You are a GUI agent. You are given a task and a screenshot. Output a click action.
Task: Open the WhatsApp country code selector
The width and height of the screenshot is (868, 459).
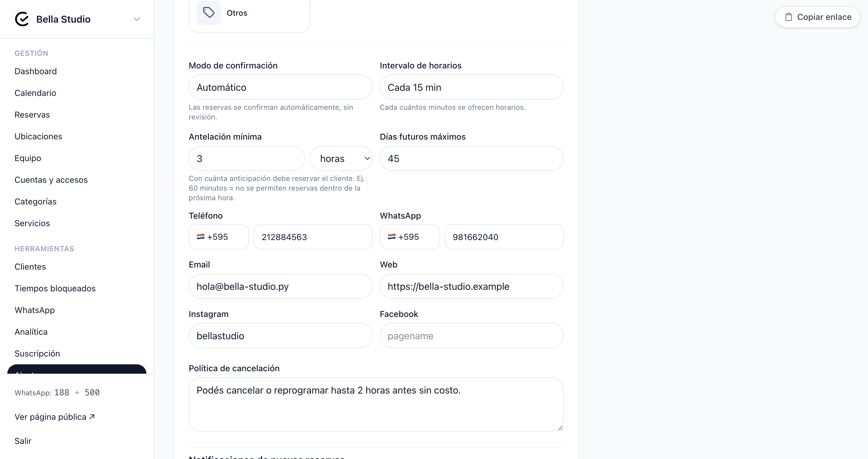(410, 237)
